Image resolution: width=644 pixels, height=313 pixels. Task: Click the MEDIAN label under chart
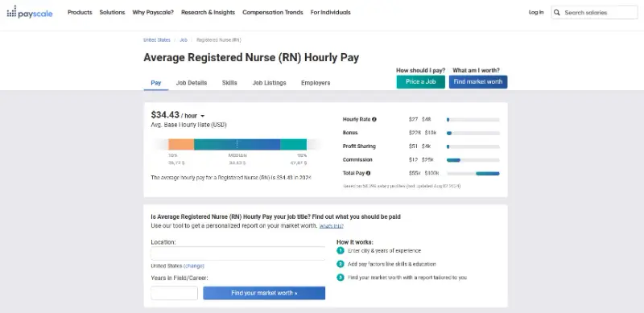237,155
